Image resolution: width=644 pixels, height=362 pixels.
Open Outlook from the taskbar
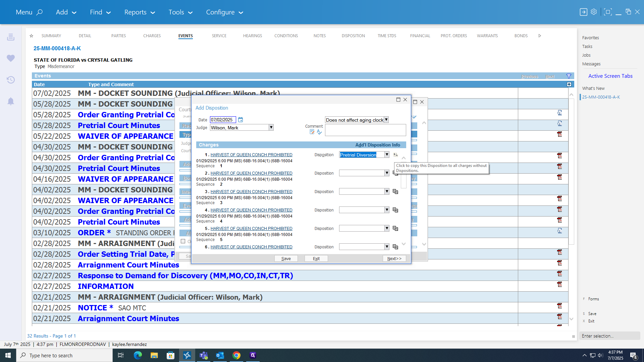pyautogui.click(x=220, y=355)
